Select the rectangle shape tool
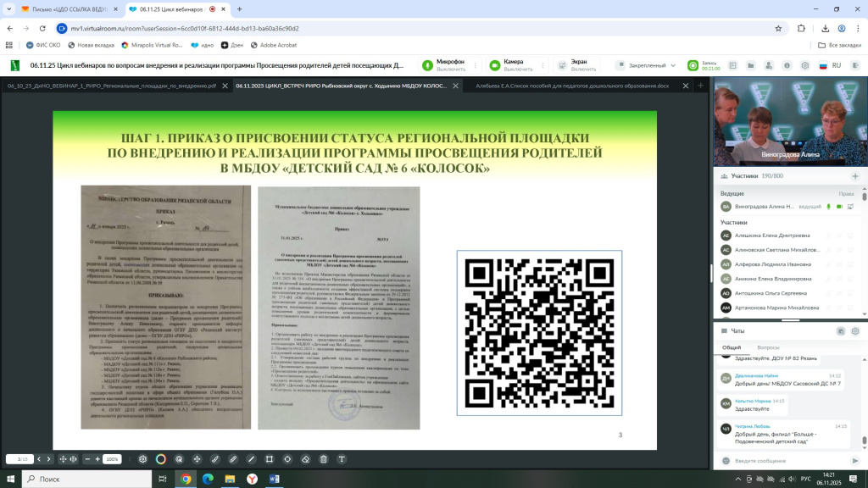868x488 pixels. (x=270, y=458)
